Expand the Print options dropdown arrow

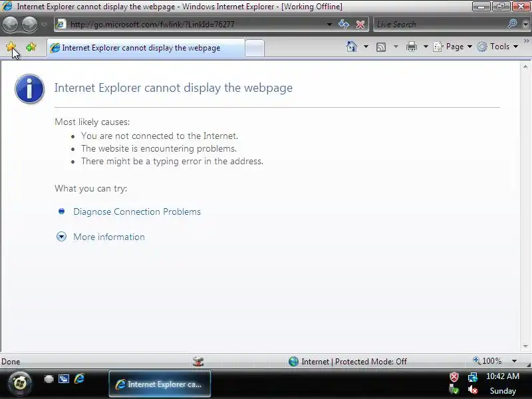click(x=426, y=47)
